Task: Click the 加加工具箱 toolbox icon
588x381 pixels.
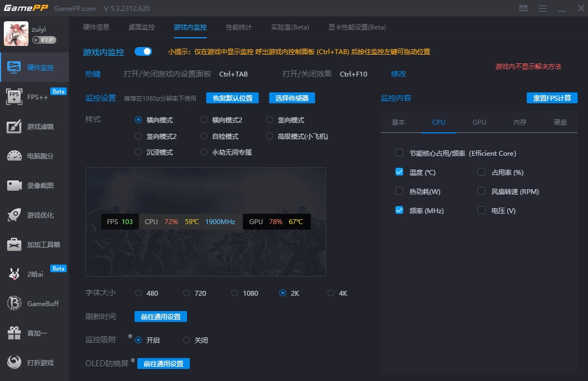Action: click(x=14, y=244)
